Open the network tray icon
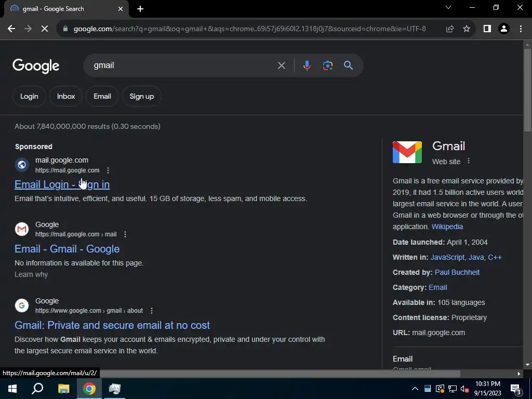This screenshot has width=532, height=399. coord(452,389)
